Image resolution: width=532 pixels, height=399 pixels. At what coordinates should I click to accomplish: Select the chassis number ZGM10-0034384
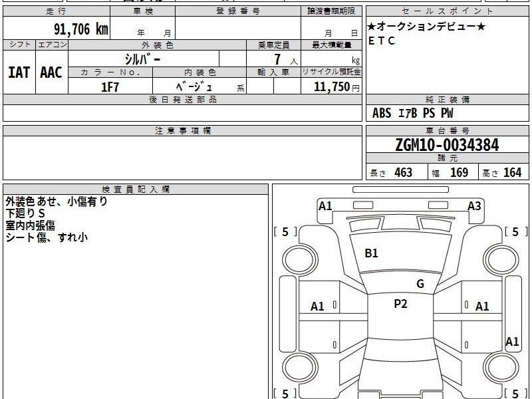point(447,145)
